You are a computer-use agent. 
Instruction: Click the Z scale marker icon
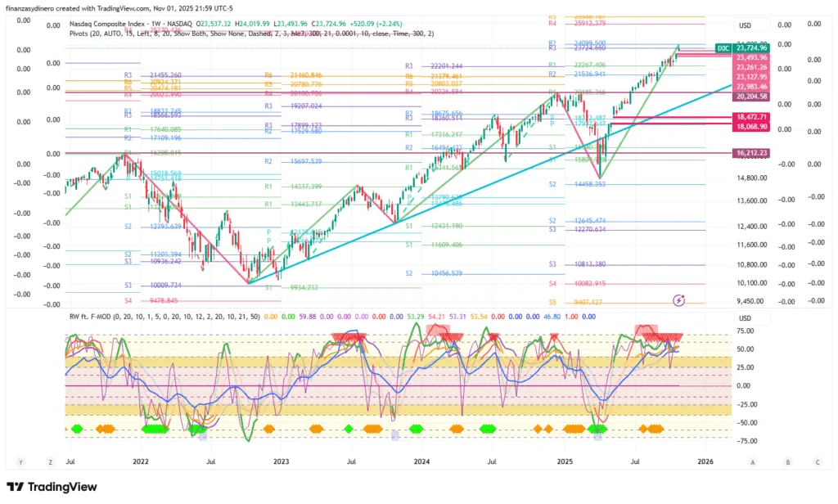point(51,462)
